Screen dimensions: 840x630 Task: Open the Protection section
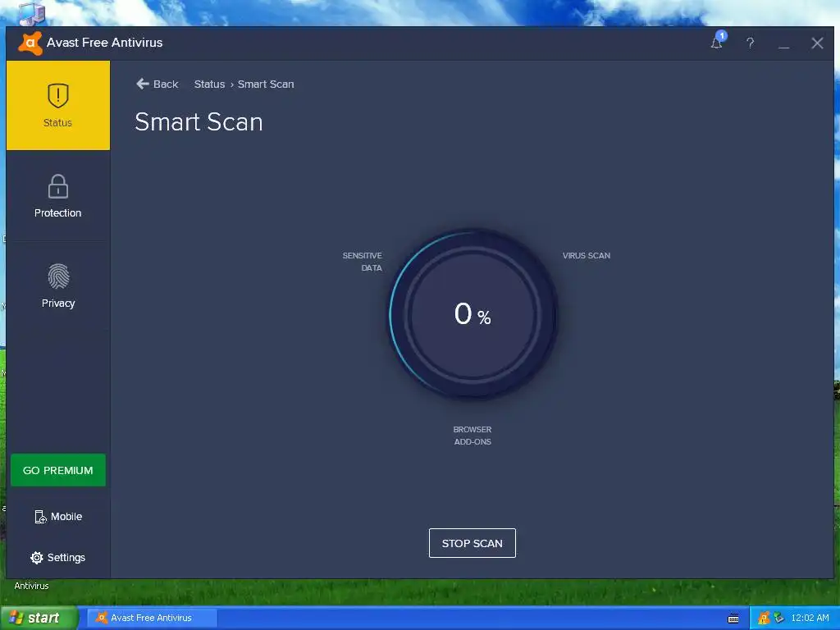pos(58,196)
